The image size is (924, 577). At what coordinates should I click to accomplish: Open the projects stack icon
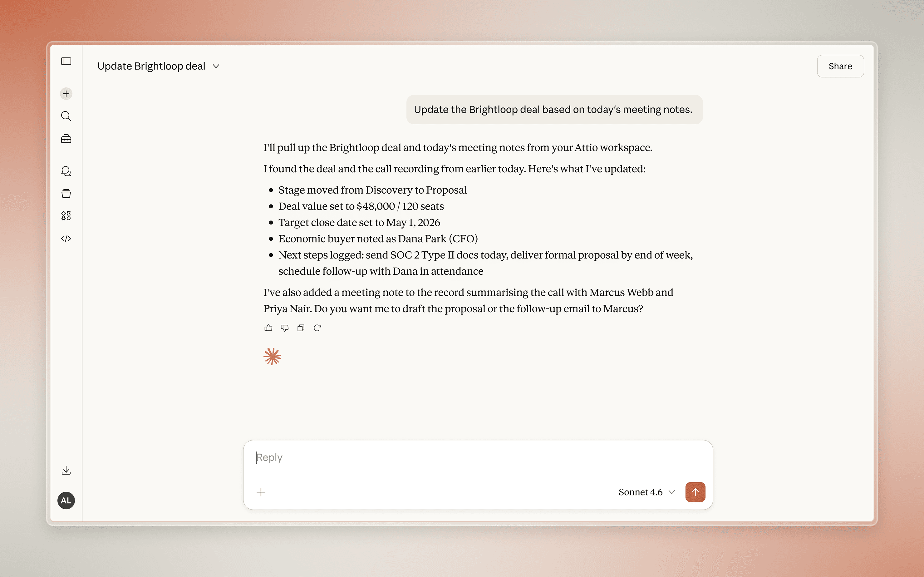coord(66,194)
